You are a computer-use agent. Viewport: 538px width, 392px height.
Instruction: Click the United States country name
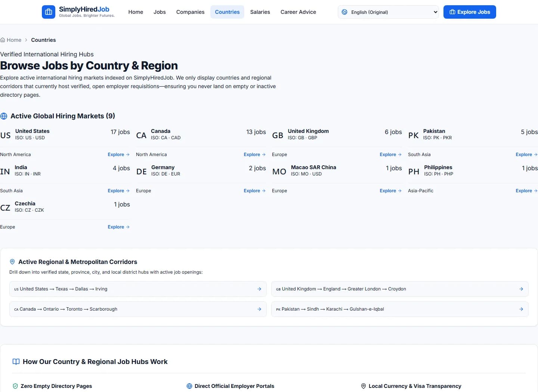[x=32, y=131]
